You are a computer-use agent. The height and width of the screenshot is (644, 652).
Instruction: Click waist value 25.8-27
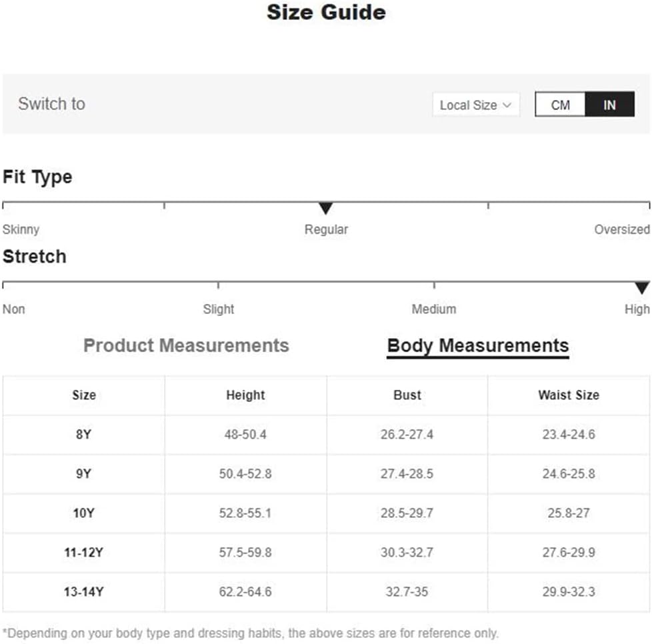569,513
